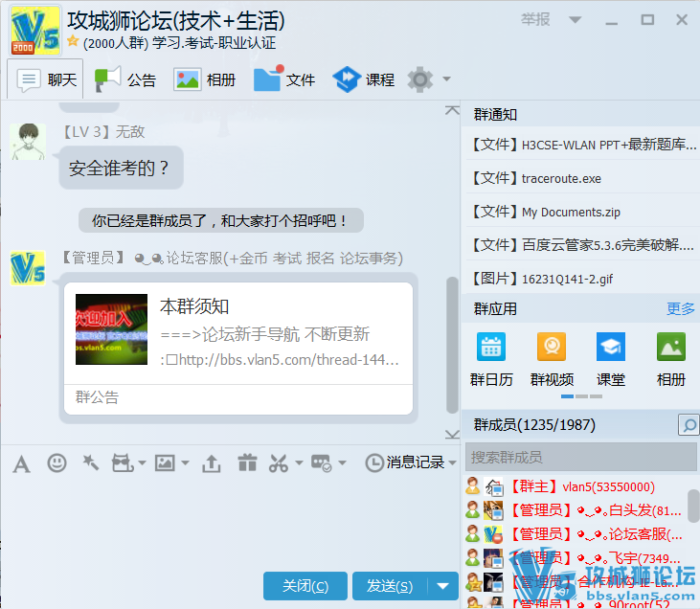Click the 搜索群成员 search field

[580, 457]
